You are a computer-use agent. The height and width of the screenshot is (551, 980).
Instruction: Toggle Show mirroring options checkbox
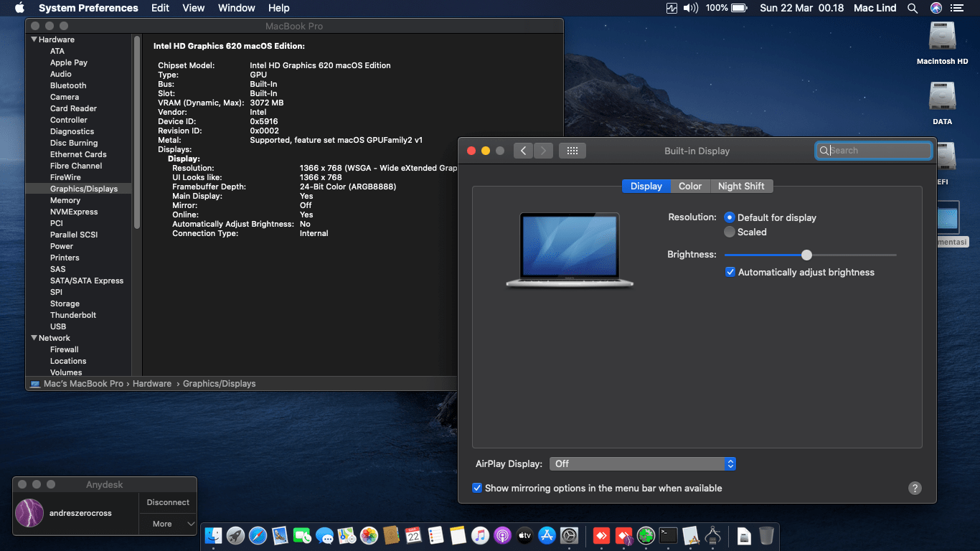[477, 488]
